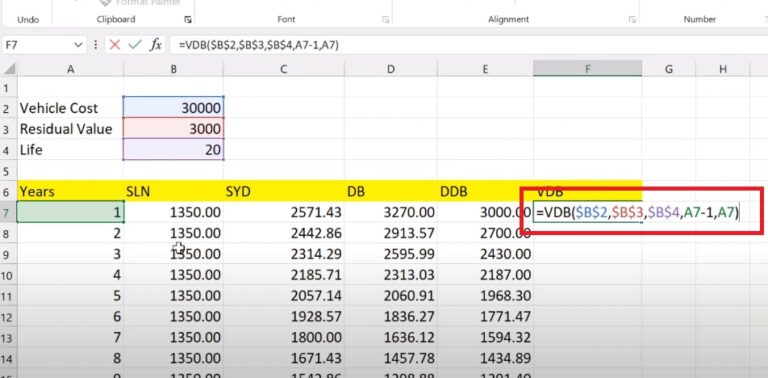
Task: Select SYD value 2442.86
Action: click(284, 233)
